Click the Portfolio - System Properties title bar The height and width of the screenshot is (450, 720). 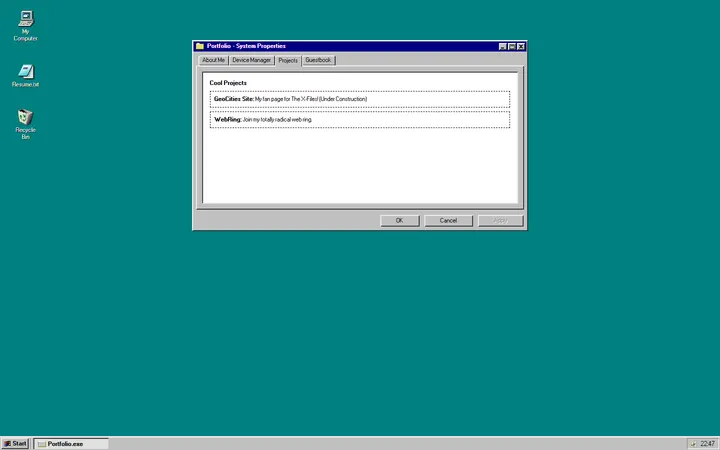tap(350, 46)
